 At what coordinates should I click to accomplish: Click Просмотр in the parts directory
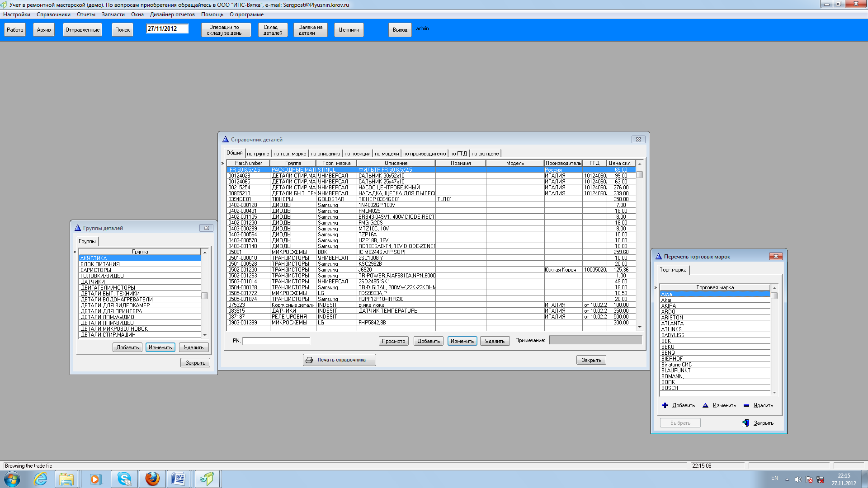click(393, 341)
